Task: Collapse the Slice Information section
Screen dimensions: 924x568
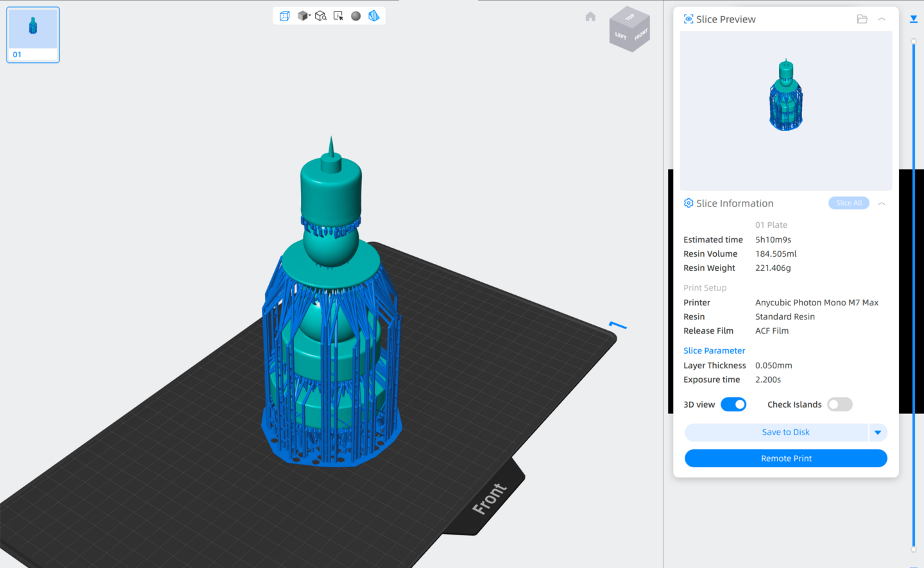Action: [x=882, y=203]
